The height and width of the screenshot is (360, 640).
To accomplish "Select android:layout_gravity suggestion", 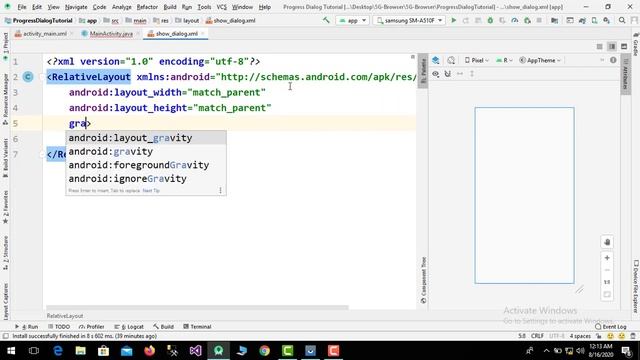I will coord(146,138).
